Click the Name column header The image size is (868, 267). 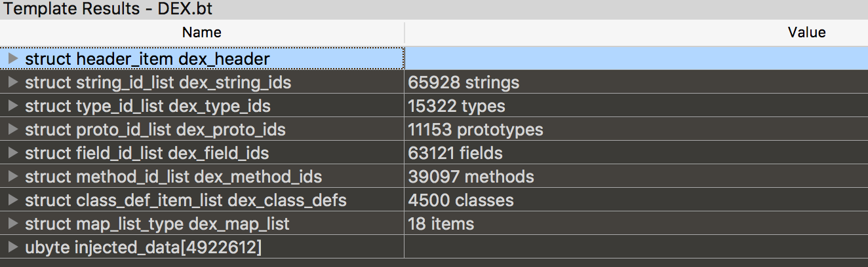pos(202,32)
